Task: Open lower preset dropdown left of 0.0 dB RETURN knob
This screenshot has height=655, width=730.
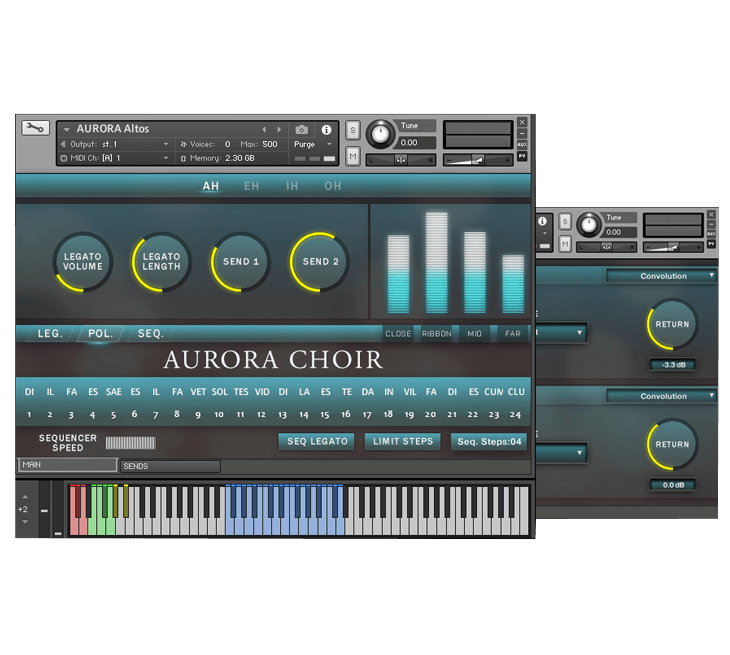Action: 561,453
